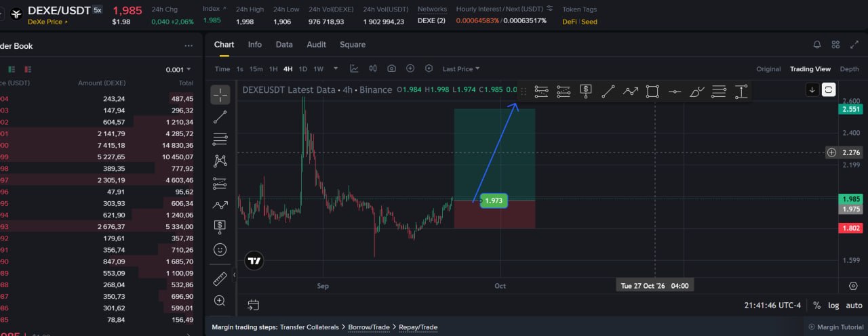Collapse the drawing toolbar arrow
This screenshot has width=868, height=336.
234,274
